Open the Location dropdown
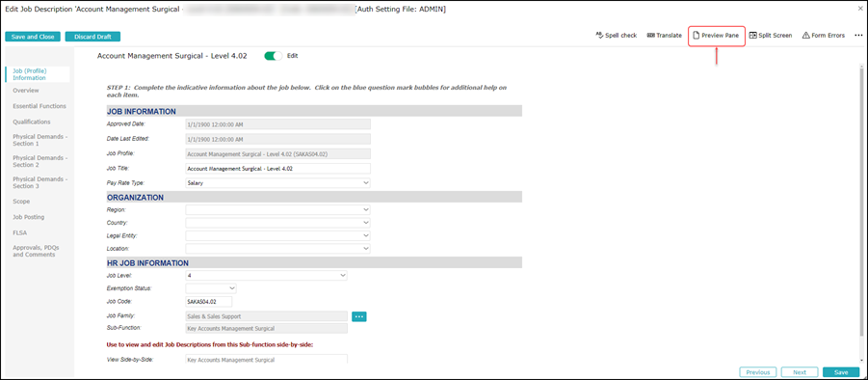This screenshot has width=868, height=380. click(277, 249)
